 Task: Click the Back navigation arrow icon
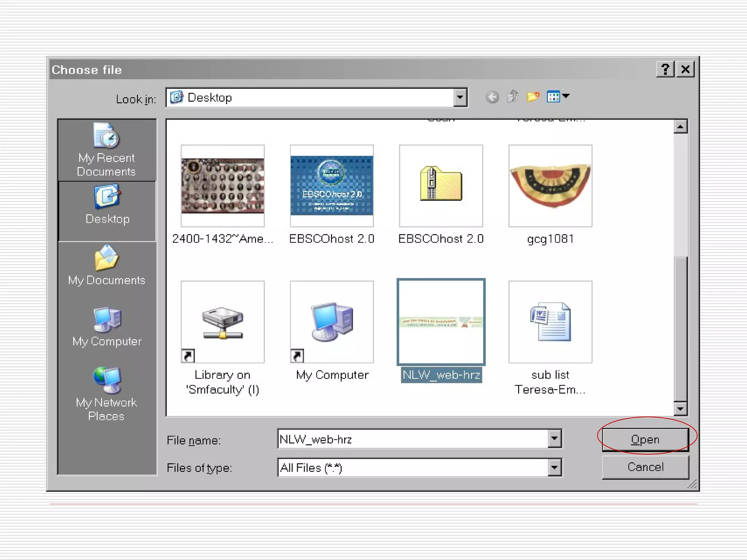492,97
